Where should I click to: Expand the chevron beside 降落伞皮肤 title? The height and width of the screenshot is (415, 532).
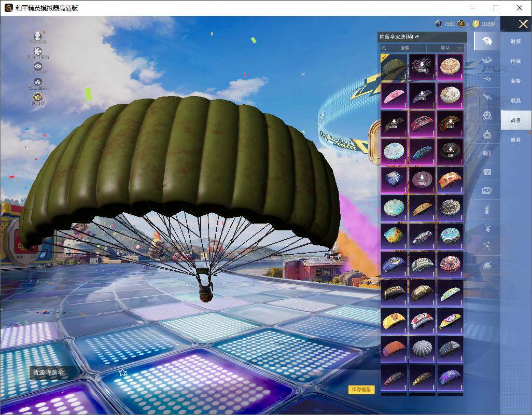pyautogui.click(x=417, y=37)
